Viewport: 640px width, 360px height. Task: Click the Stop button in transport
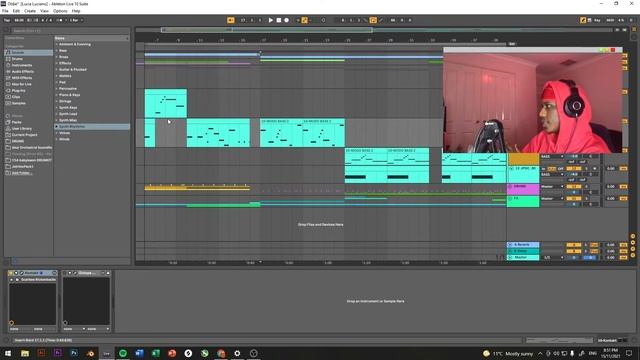[x=279, y=20]
